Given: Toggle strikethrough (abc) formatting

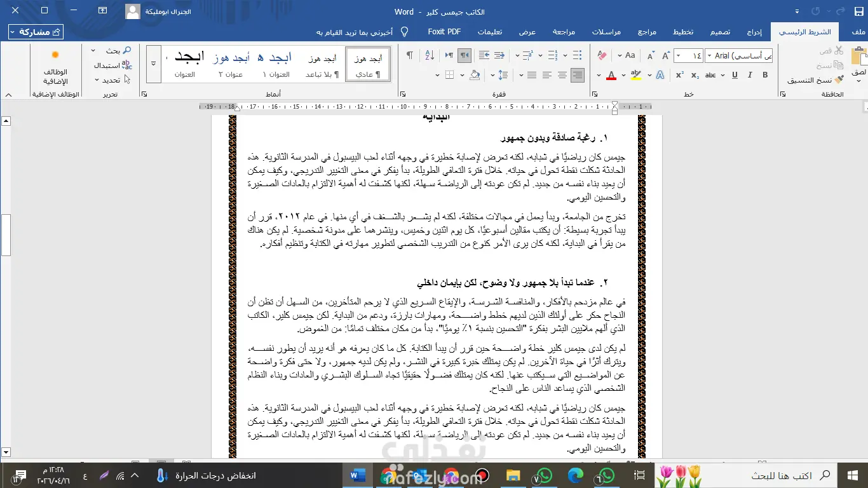Looking at the screenshot, I should point(711,75).
